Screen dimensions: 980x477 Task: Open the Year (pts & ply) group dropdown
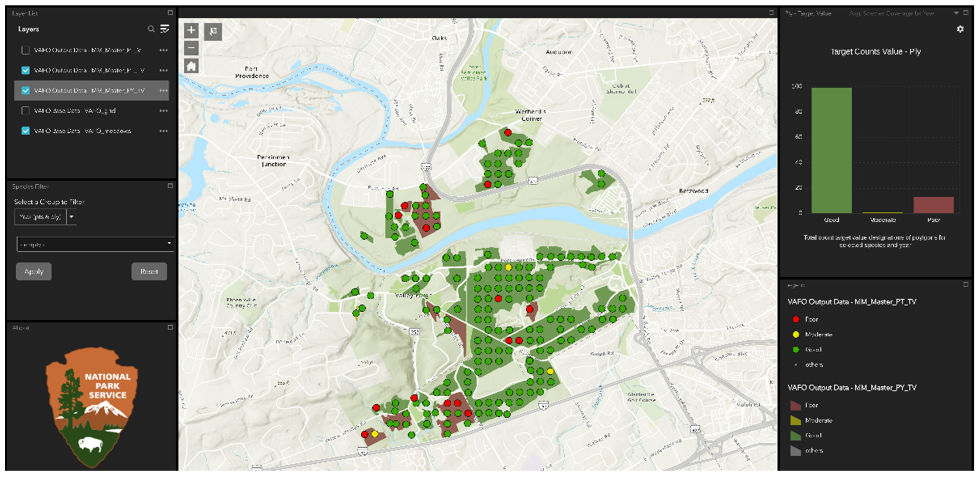pos(71,217)
